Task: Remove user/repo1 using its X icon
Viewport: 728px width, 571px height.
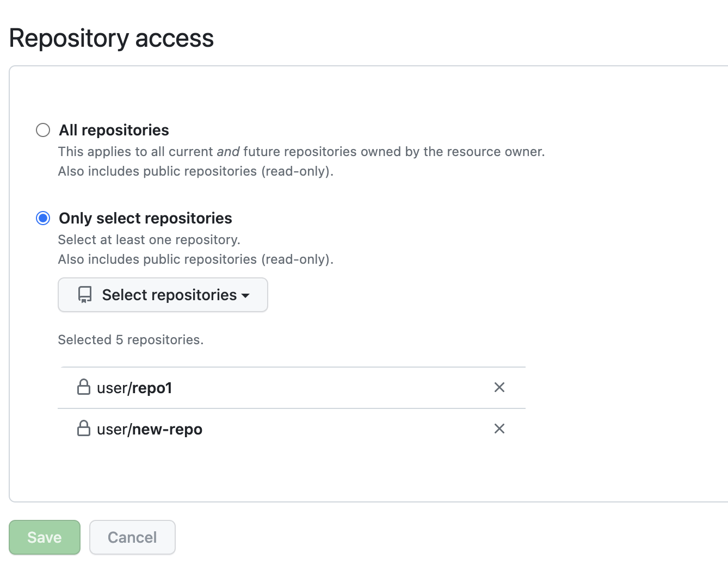Action: pyautogui.click(x=499, y=387)
